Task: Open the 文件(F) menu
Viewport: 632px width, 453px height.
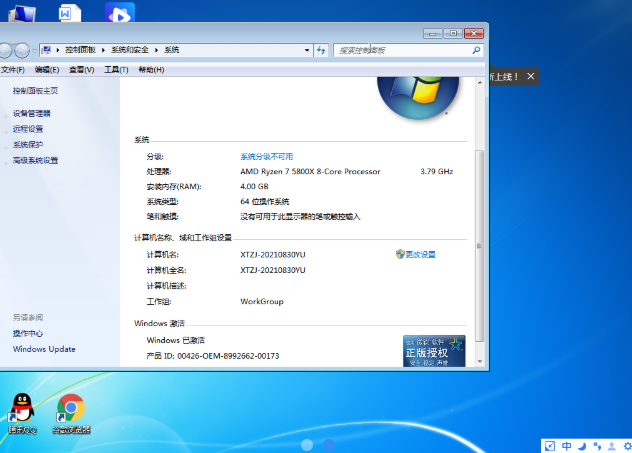Action: [13, 70]
